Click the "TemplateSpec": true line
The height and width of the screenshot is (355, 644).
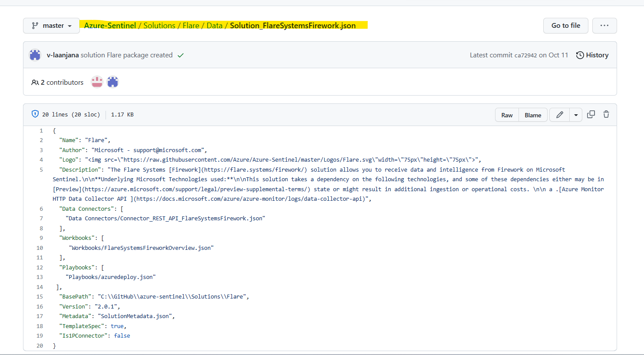coord(93,326)
